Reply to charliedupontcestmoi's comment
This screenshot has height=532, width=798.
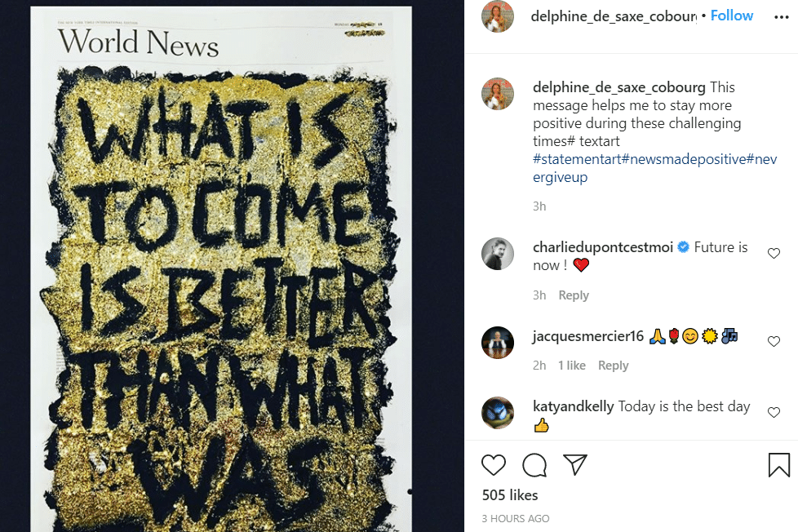[x=574, y=295]
